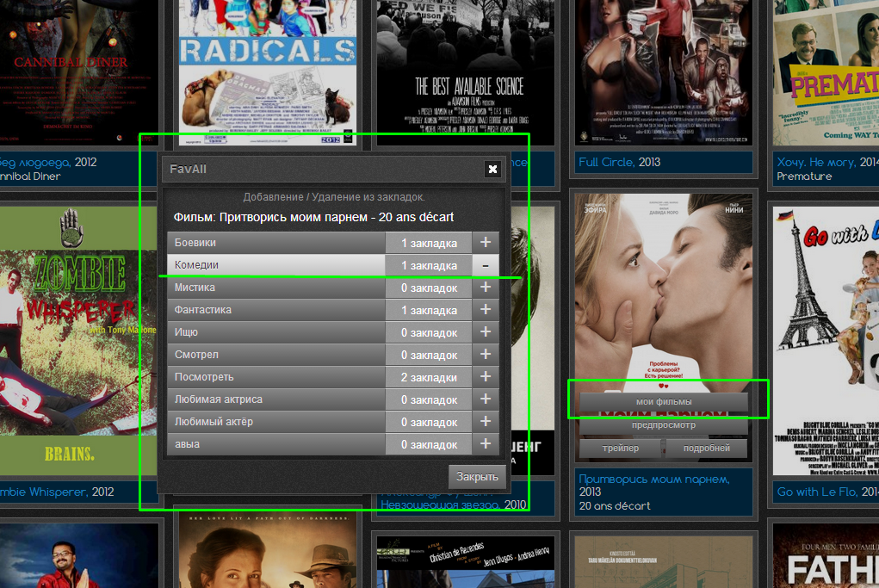Add bookmark to Любимая актриса with plus icon
This screenshot has height=588, width=879.
click(486, 399)
